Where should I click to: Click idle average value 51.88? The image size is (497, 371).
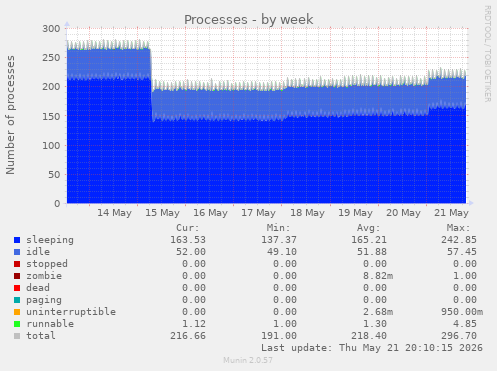372,252
